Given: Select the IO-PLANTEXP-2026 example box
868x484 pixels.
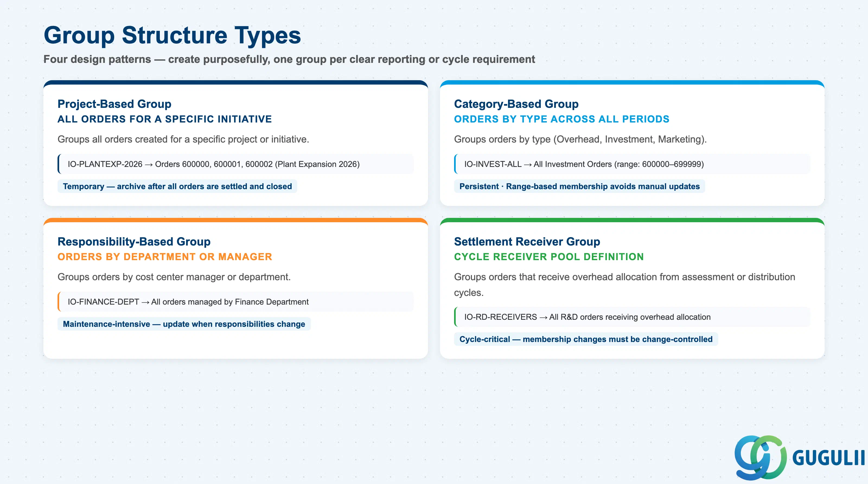Looking at the screenshot, I should tap(235, 164).
